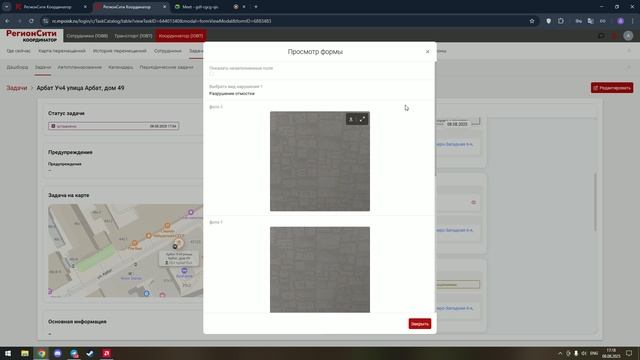Open Chrome from the taskbar
This screenshot has height=360, width=640.
point(41,353)
